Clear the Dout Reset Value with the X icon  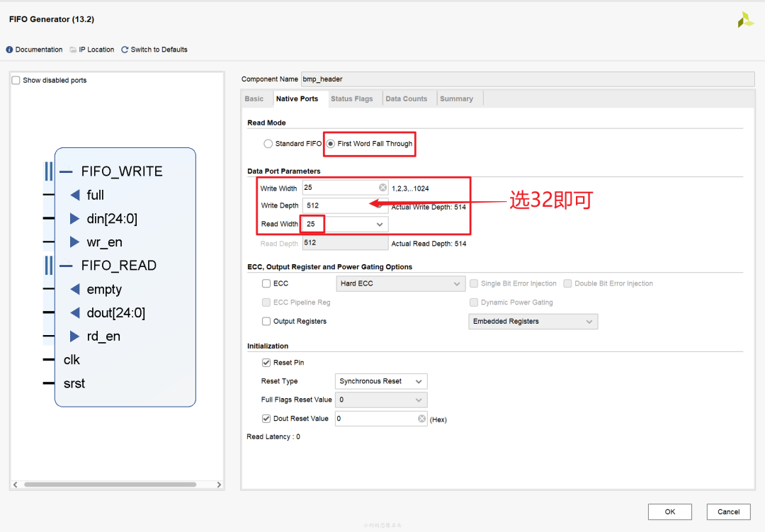tap(421, 418)
